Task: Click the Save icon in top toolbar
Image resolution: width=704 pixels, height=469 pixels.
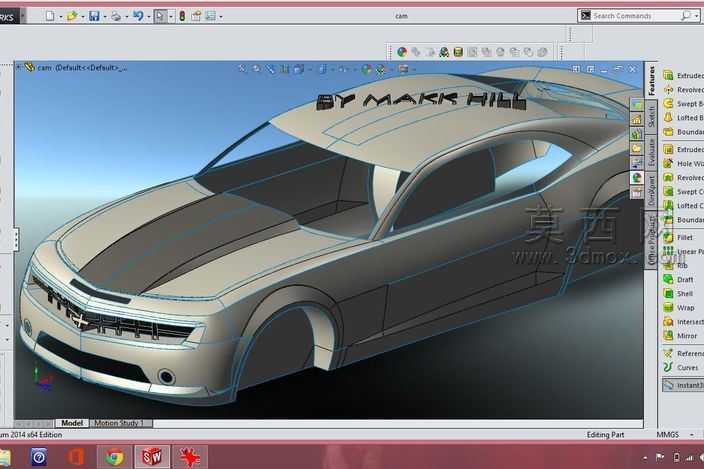Action: click(94, 16)
